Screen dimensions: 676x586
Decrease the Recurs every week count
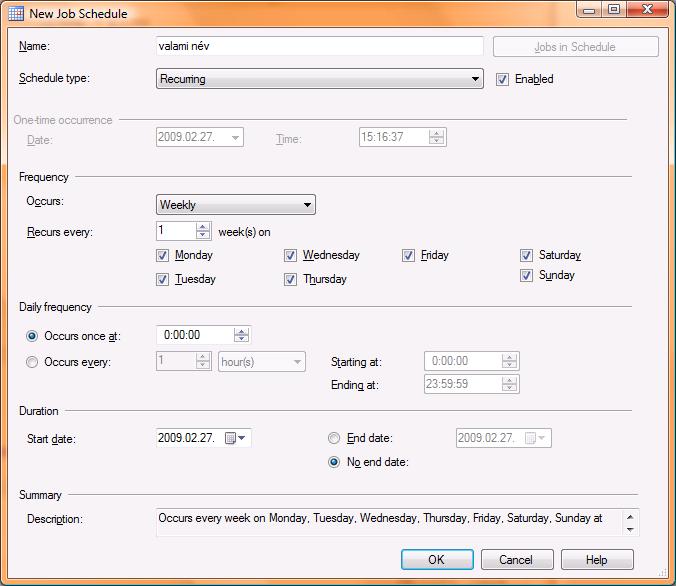(202, 235)
